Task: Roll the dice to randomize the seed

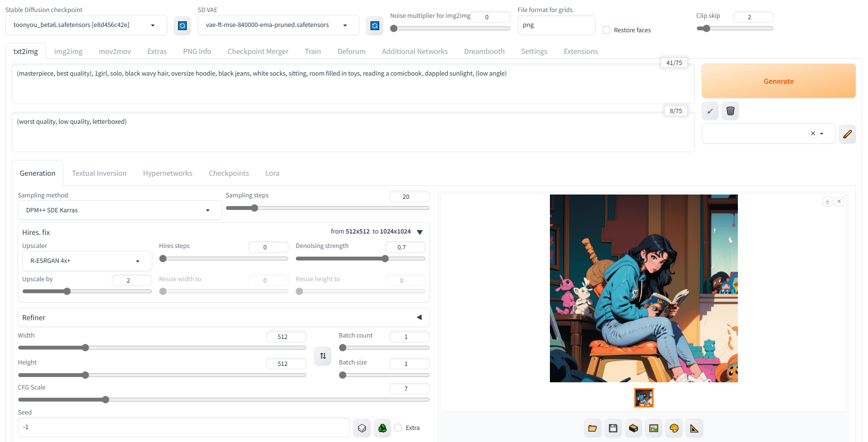Action: click(361, 428)
